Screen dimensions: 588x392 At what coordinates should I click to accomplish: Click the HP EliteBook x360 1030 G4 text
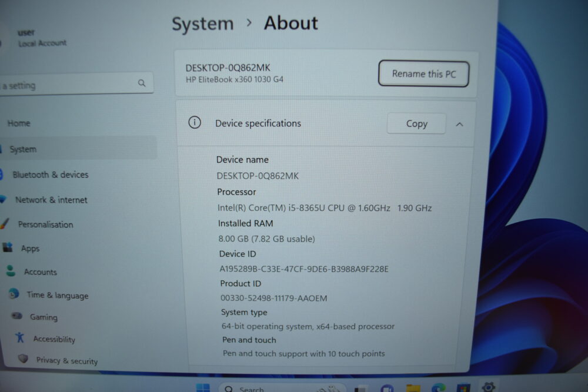tap(235, 79)
